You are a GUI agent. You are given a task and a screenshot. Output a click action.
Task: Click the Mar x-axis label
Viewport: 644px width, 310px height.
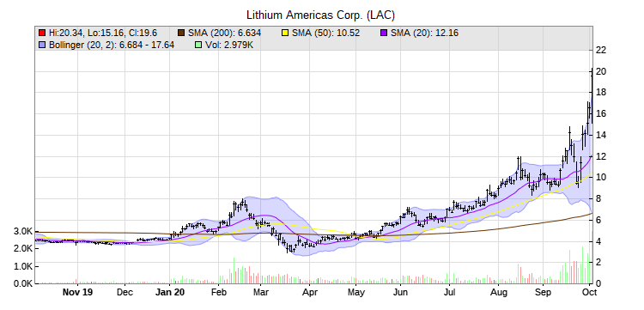click(261, 292)
